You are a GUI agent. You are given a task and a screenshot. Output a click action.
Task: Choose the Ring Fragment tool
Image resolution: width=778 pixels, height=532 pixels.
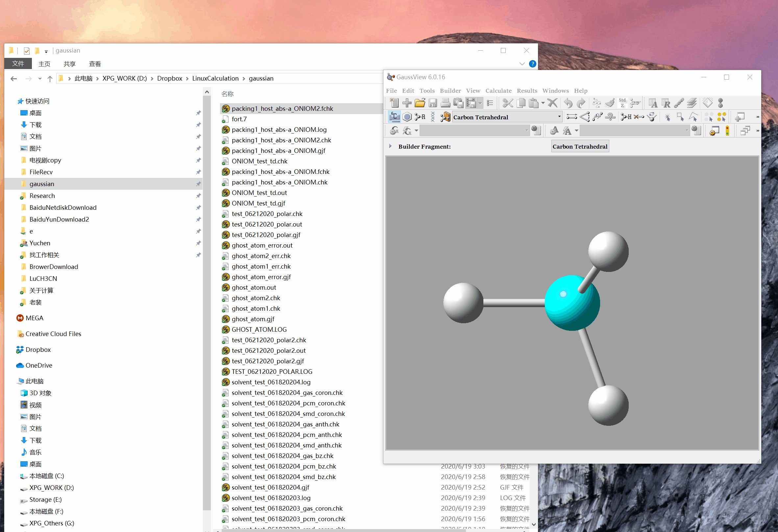point(407,117)
